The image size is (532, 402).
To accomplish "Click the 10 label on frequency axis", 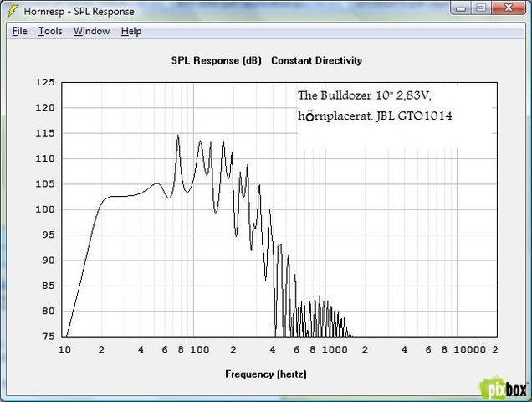I will pos(64,350).
